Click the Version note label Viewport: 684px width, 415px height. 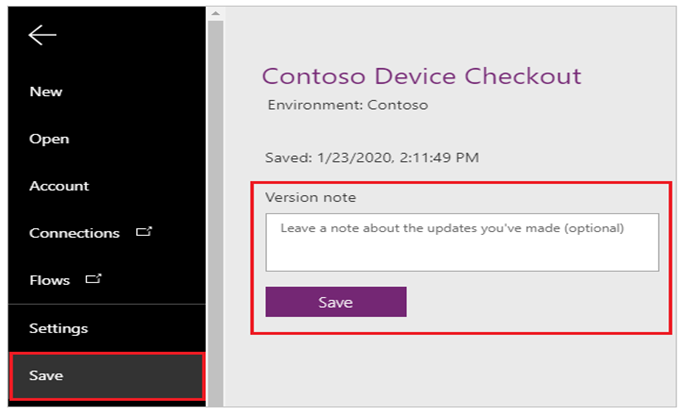311,197
